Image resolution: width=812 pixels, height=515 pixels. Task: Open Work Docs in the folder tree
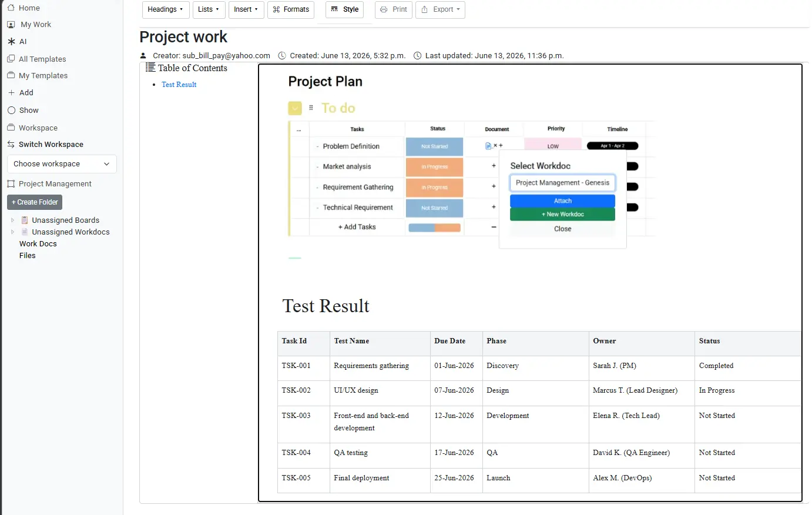(38, 244)
